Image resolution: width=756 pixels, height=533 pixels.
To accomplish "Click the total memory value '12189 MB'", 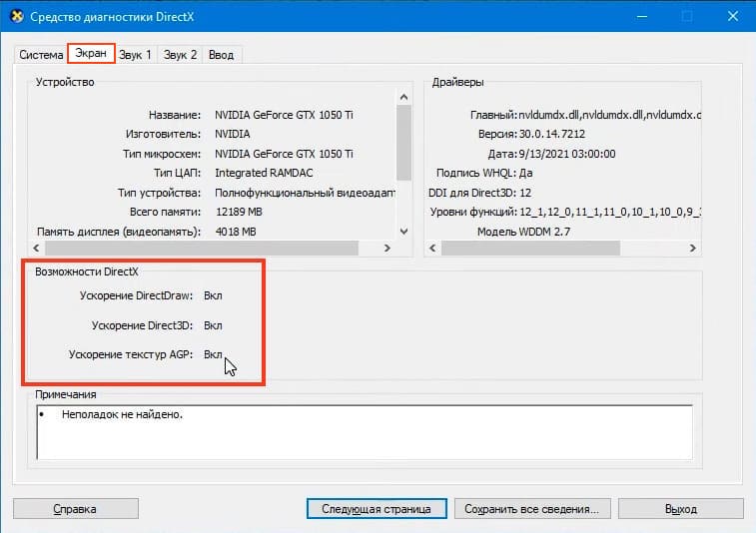I will (239, 212).
